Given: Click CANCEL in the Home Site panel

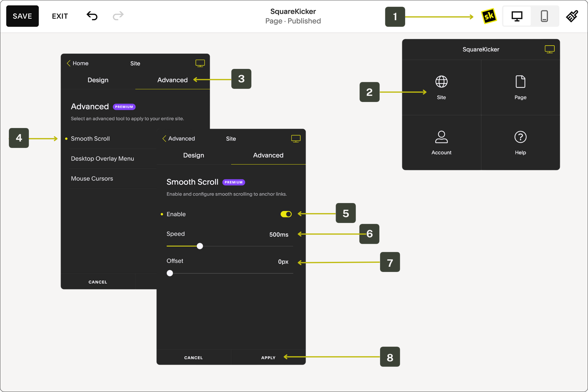Looking at the screenshot, I should click(98, 282).
